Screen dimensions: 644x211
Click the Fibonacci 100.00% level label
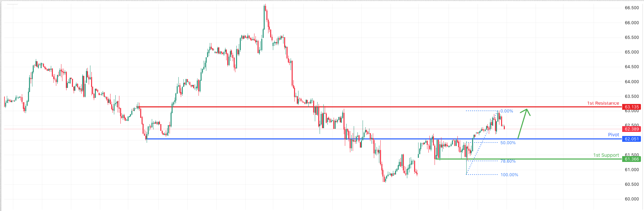pos(509,175)
